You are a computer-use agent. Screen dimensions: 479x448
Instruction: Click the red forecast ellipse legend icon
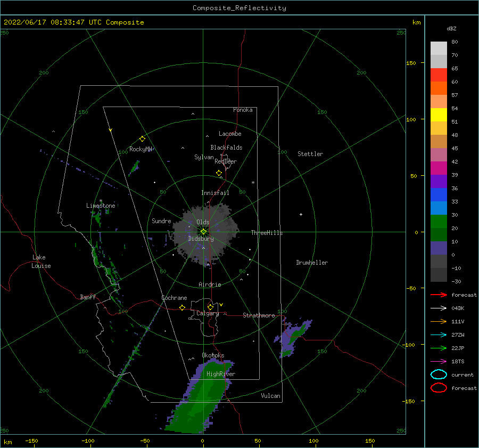pos(439,388)
